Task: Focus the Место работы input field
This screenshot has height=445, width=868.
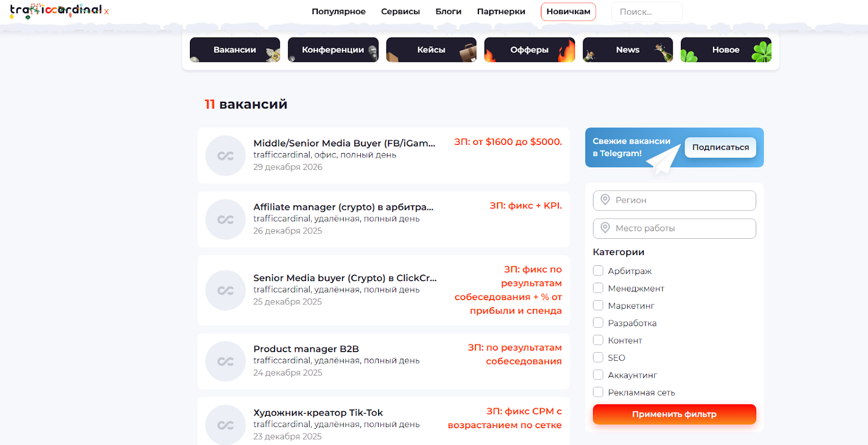Action: click(674, 228)
